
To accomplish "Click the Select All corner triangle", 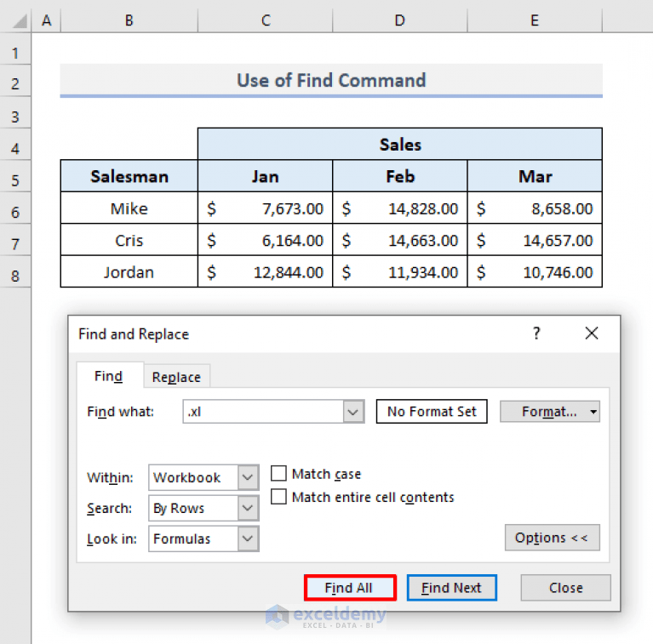I will tap(20, 20).
